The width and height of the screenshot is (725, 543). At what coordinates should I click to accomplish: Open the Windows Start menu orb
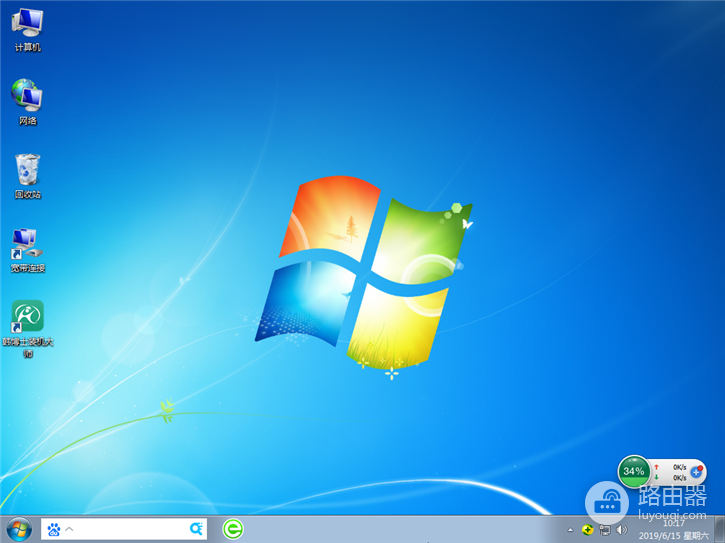19,529
